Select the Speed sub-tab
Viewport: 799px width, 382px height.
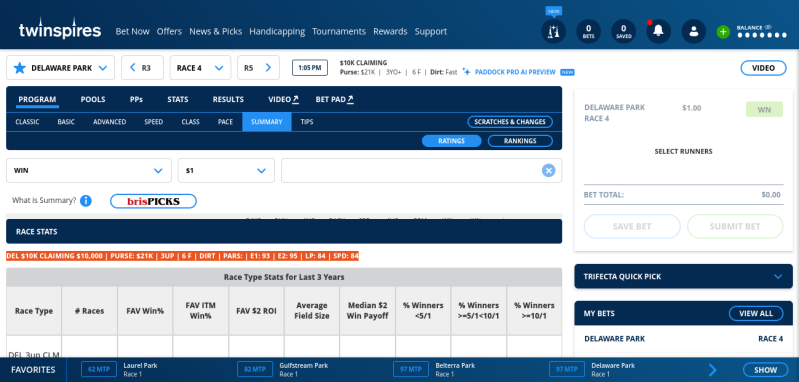(x=153, y=122)
